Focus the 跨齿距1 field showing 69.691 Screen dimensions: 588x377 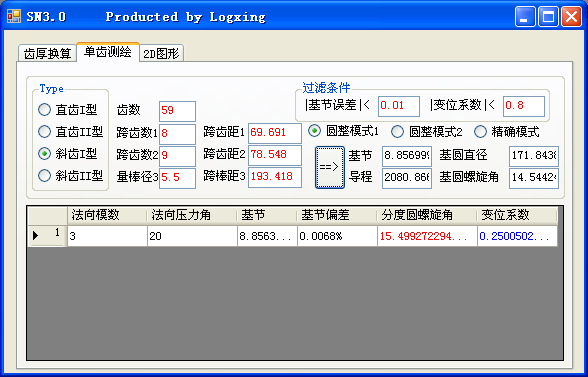(x=275, y=133)
